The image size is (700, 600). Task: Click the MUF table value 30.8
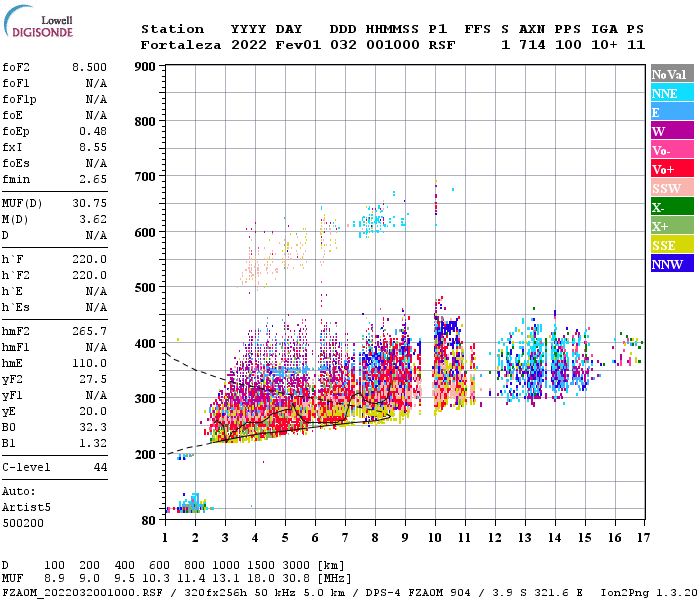coord(296,579)
